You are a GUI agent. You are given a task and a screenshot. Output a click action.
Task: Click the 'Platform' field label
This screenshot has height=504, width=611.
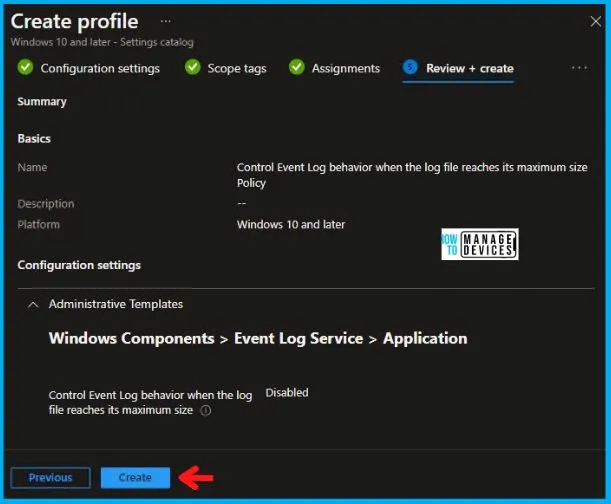click(x=39, y=225)
